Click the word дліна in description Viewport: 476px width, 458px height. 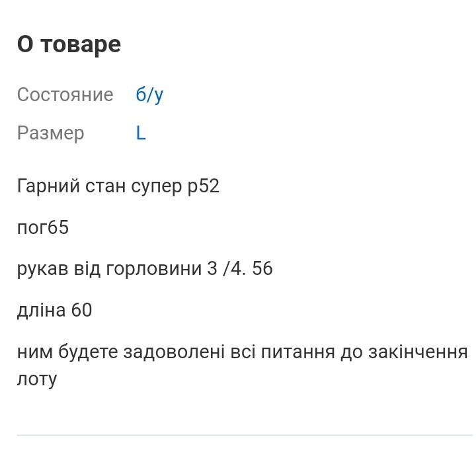point(41,310)
